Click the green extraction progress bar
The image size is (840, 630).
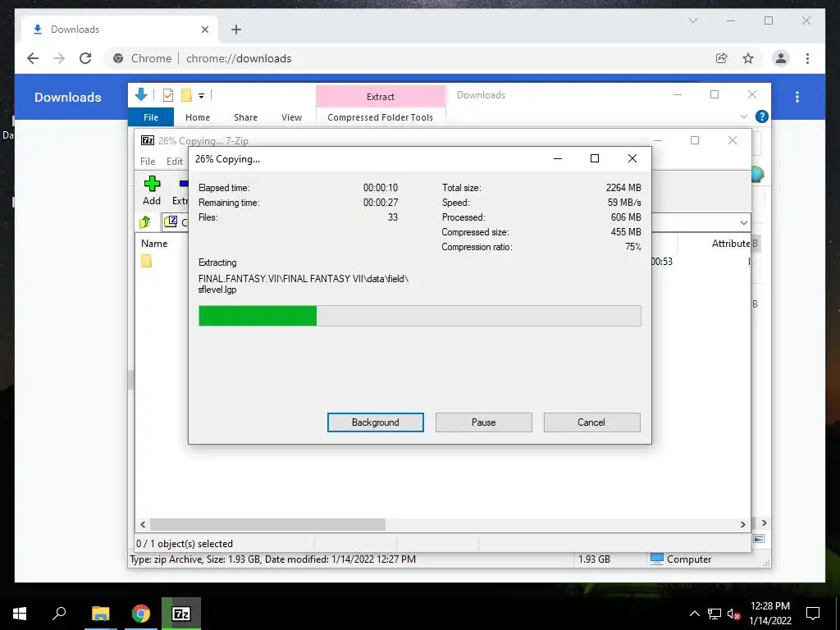coord(419,316)
